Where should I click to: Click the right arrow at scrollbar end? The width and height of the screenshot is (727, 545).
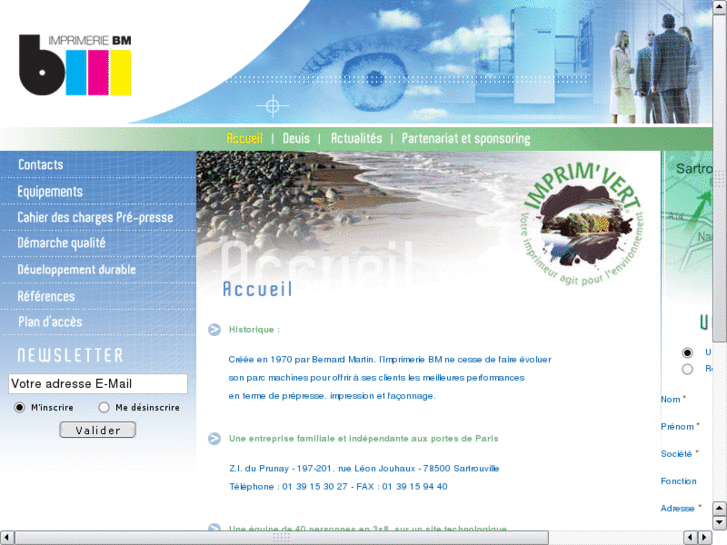click(705, 538)
